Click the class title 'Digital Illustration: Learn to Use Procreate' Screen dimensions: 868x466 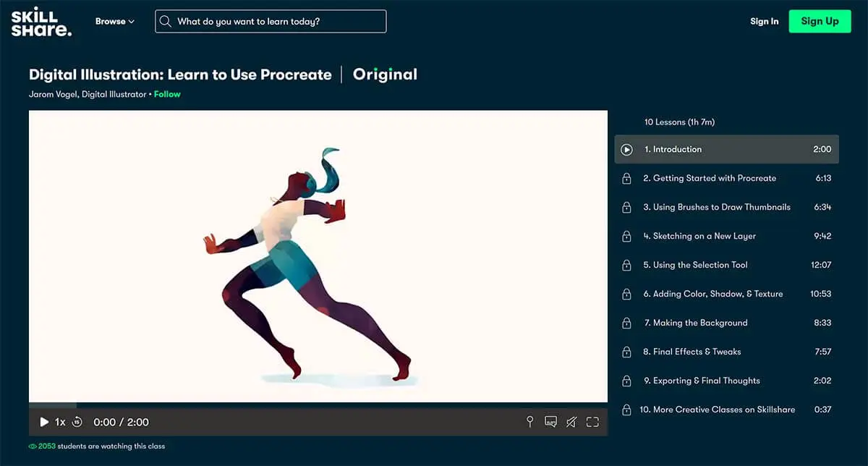(x=180, y=75)
